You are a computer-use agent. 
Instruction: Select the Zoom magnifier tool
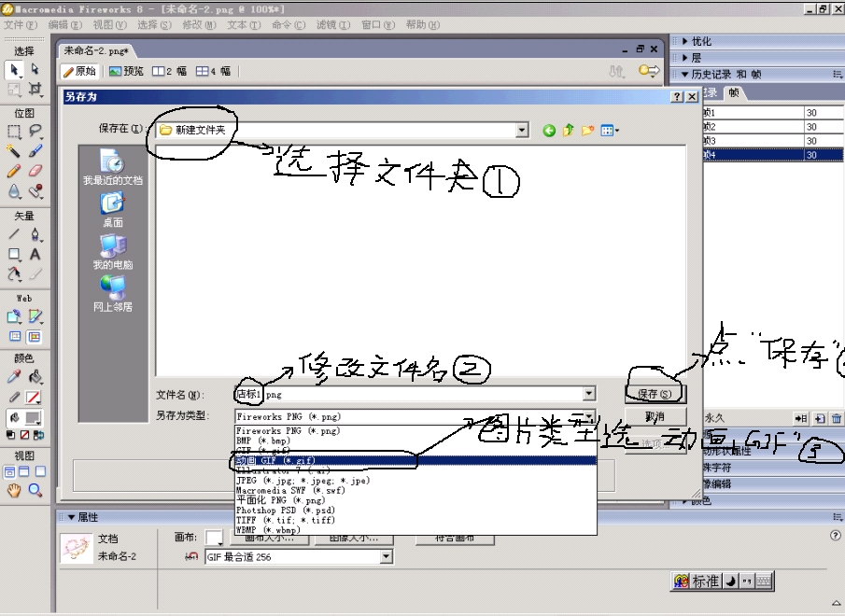[x=35, y=491]
